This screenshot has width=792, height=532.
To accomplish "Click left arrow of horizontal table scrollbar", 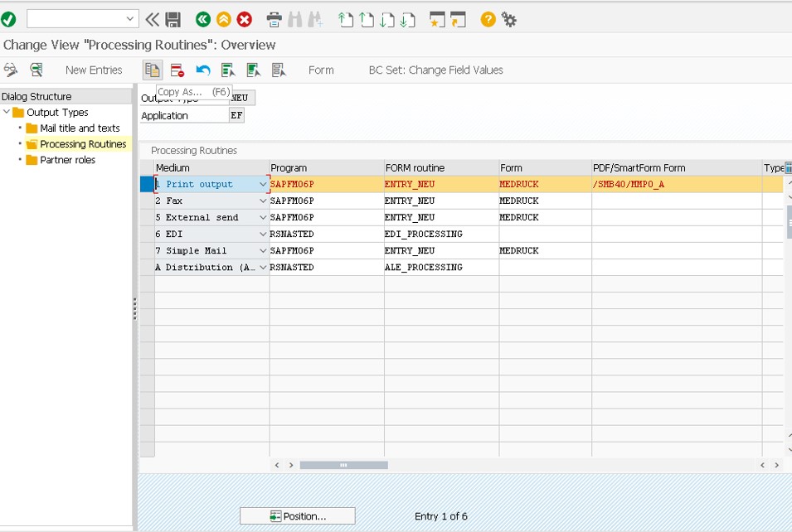I will (277, 465).
